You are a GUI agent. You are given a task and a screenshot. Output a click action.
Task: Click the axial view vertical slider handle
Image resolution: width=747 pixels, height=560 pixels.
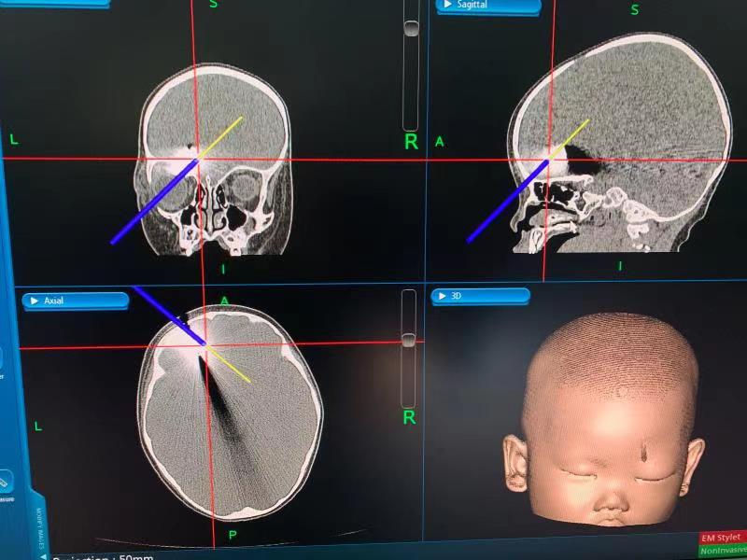(408, 338)
